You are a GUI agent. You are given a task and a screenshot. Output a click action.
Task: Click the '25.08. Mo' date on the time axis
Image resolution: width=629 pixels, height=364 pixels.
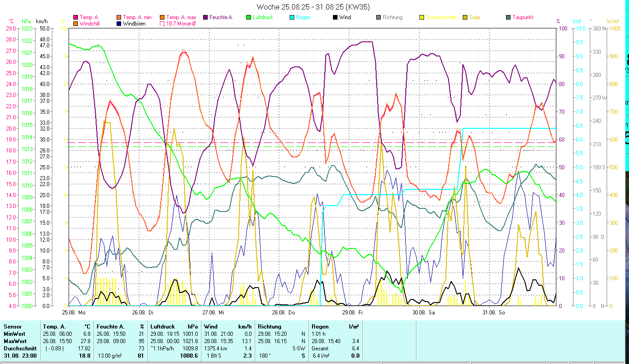pyautogui.click(x=75, y=313)
